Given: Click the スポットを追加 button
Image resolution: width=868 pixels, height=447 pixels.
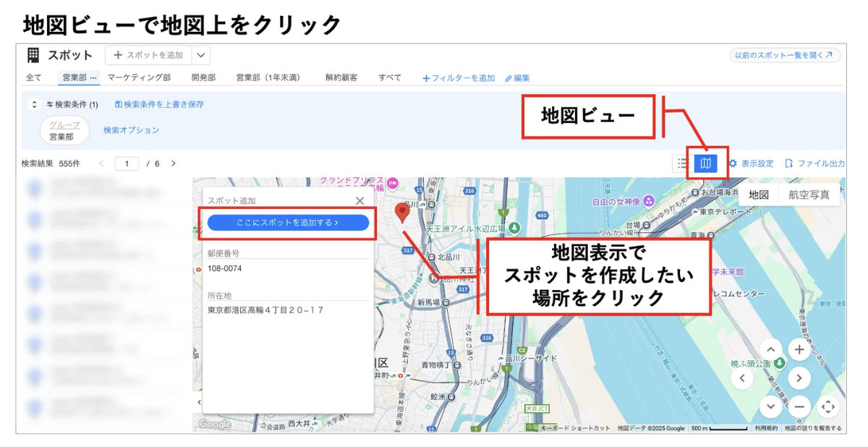Looking at the screenshot, I should (149, 55).
